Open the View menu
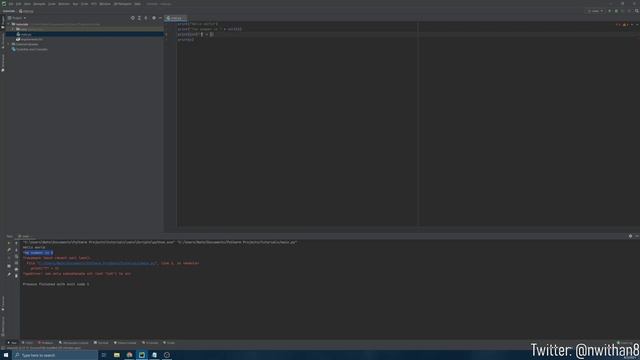The image size is (640, 360). [27, 4]
